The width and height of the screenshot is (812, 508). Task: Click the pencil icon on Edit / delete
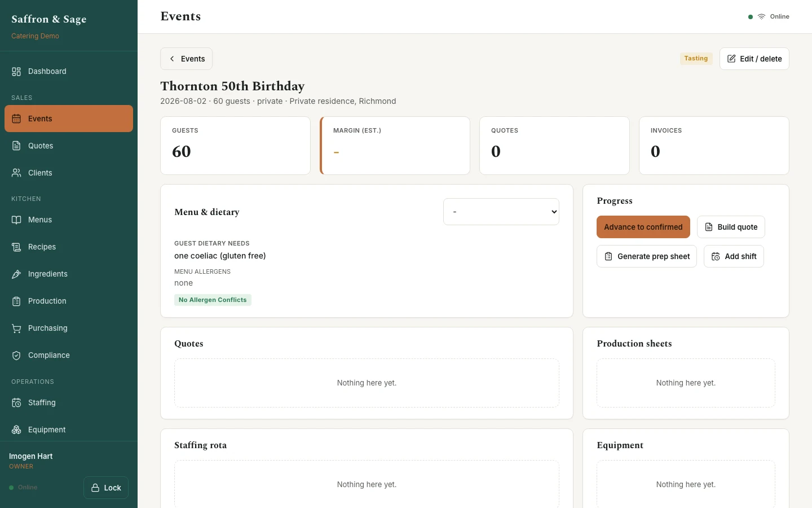pyautogui.click(x=731, y=59)
